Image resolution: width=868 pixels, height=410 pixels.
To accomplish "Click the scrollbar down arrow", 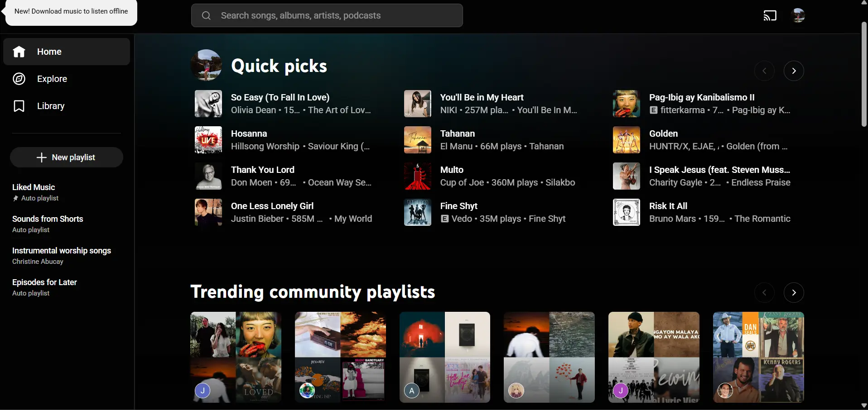I will [x=864, y=405].
